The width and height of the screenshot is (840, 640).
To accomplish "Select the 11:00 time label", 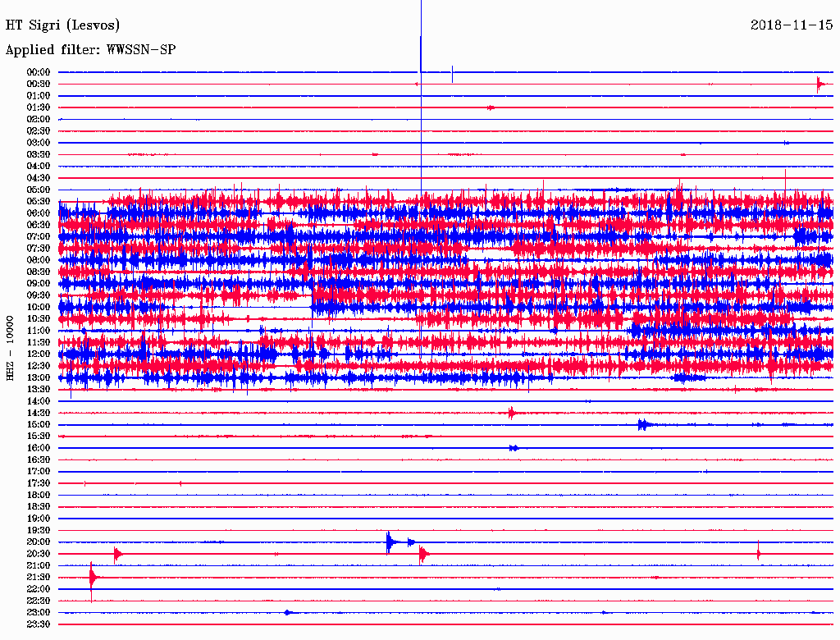I will [x=39, y=331].
